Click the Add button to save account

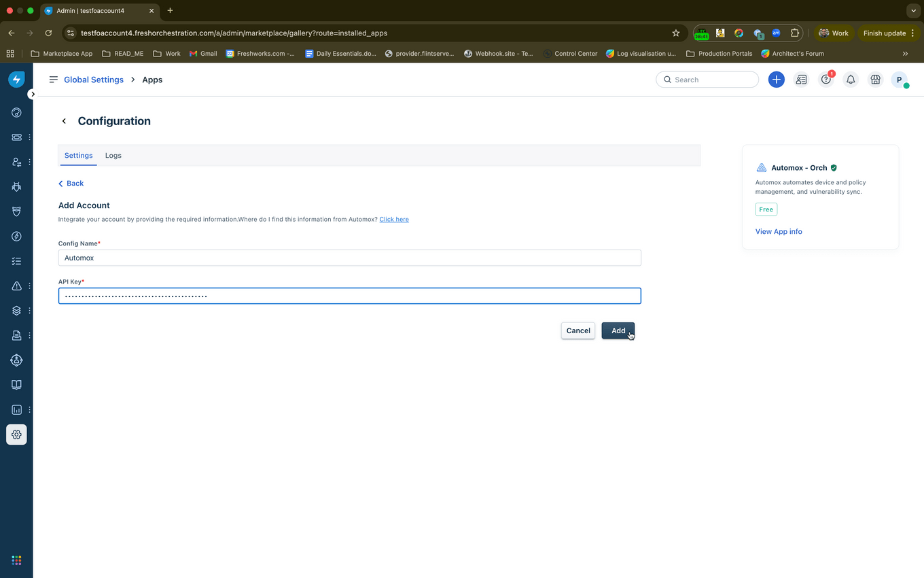coord(618,330)
